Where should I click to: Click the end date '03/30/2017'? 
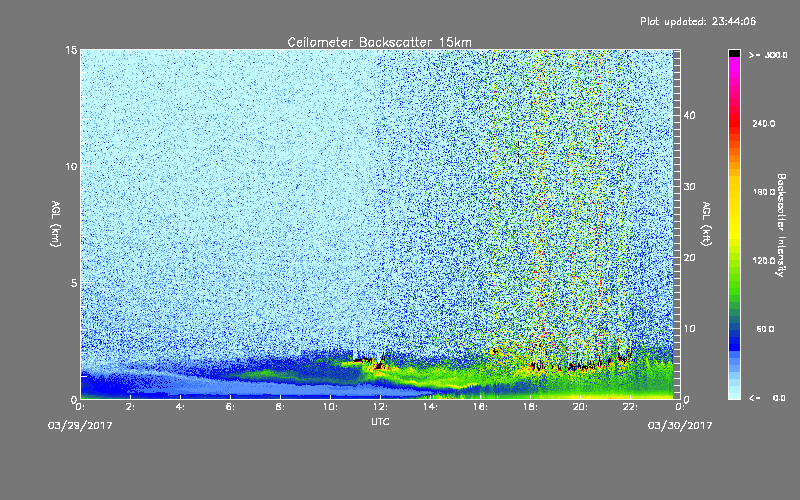pos(680,426)
